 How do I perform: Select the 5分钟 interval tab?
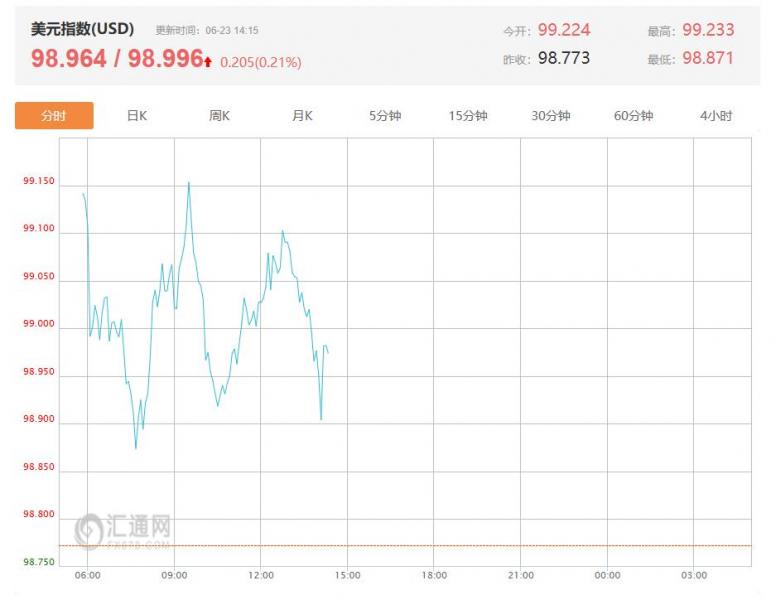click(385, 116)
